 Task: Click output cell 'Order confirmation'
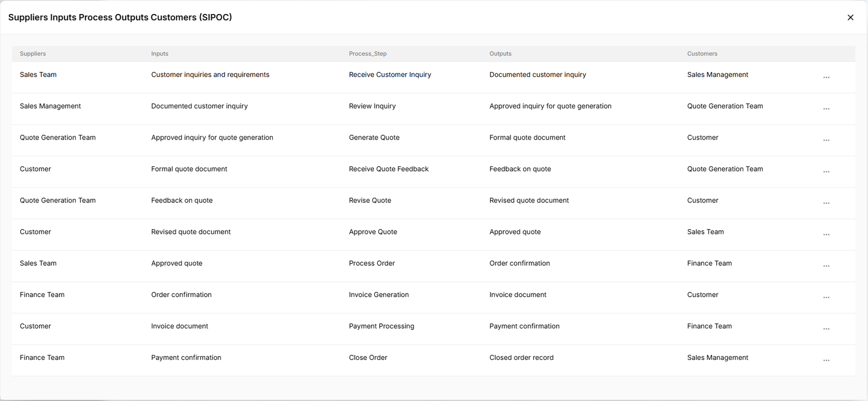[x=520, y=264]
